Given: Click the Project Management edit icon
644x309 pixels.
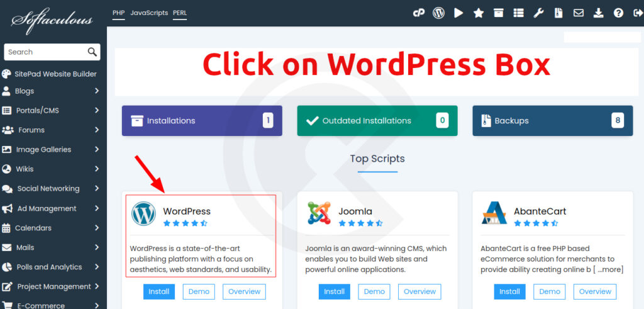Looking at the screenshot, I should (x=8, y=286).
